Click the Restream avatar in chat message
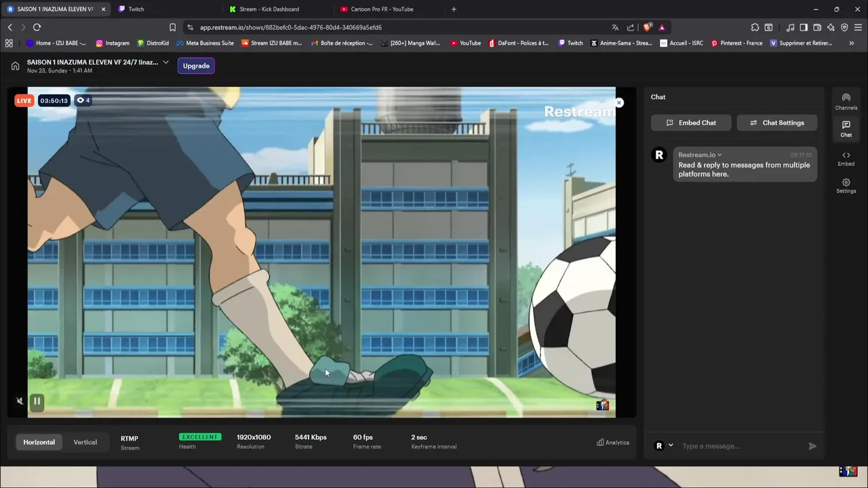The image size is (868, 488). [x=658, y=155]
